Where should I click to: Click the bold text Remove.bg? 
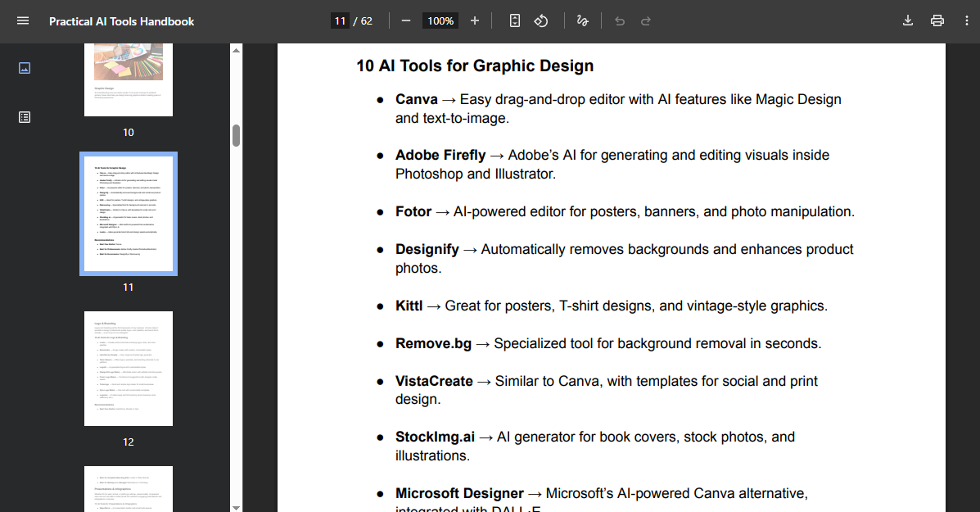click(433, 344)
